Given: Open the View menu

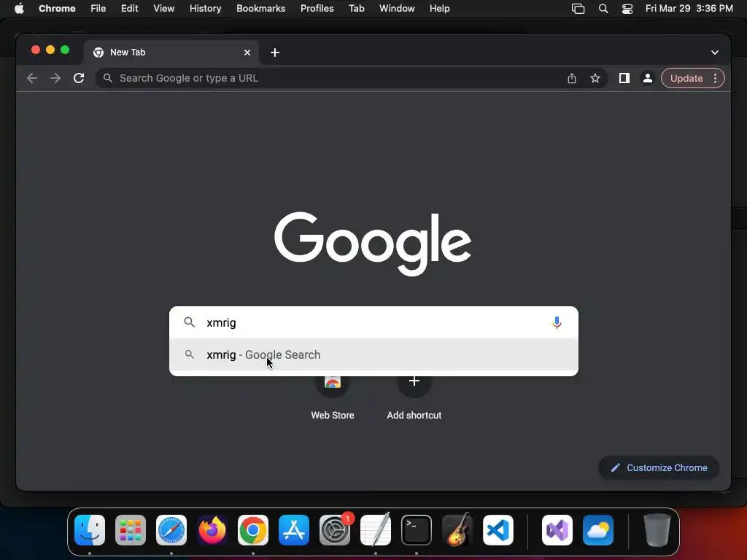Looking at the screenshot, I should [164, 9].
